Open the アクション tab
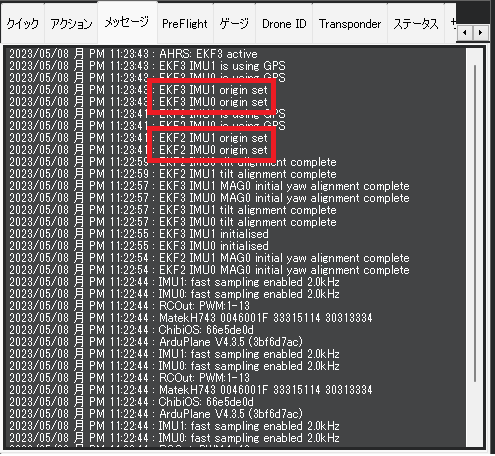Image resolution: width=495 pixels, height=456 pixels. pos(71,24)
